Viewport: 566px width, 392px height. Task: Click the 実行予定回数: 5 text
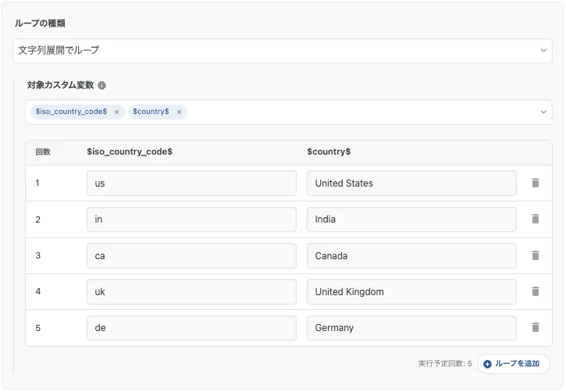(445, 363)
